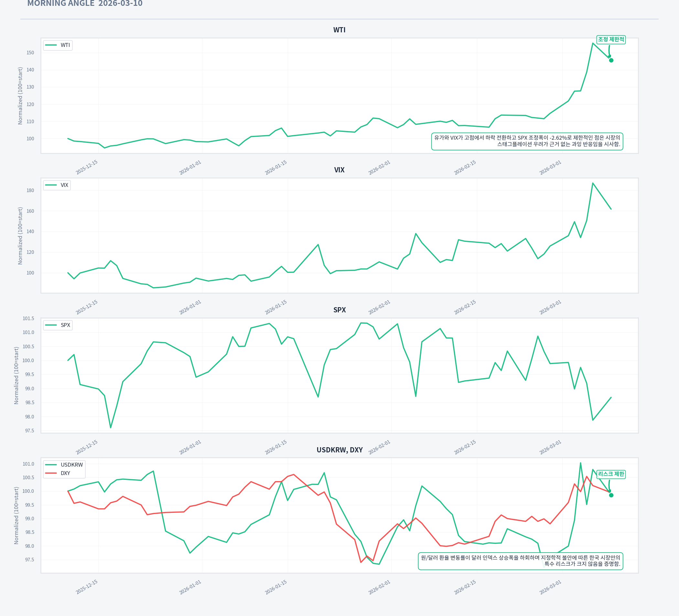Click the '조정 제한적' annotation label
Screen dimensions: 679x616
(611, 39)
